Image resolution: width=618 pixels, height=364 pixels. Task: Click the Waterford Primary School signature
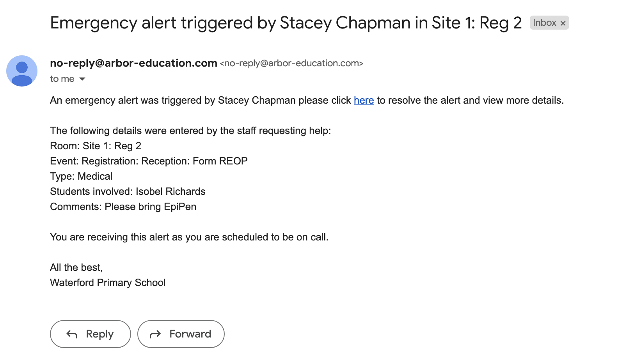(108, 283)
